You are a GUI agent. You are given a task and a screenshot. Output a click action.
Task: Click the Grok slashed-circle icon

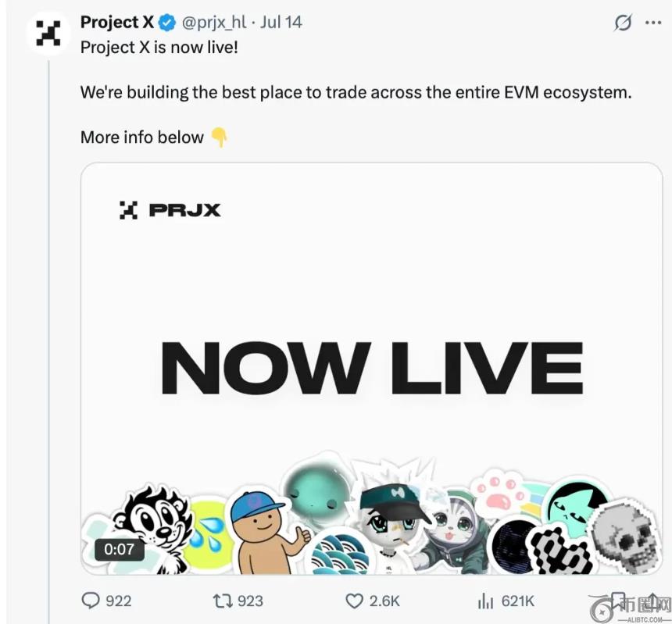point(623,23)
